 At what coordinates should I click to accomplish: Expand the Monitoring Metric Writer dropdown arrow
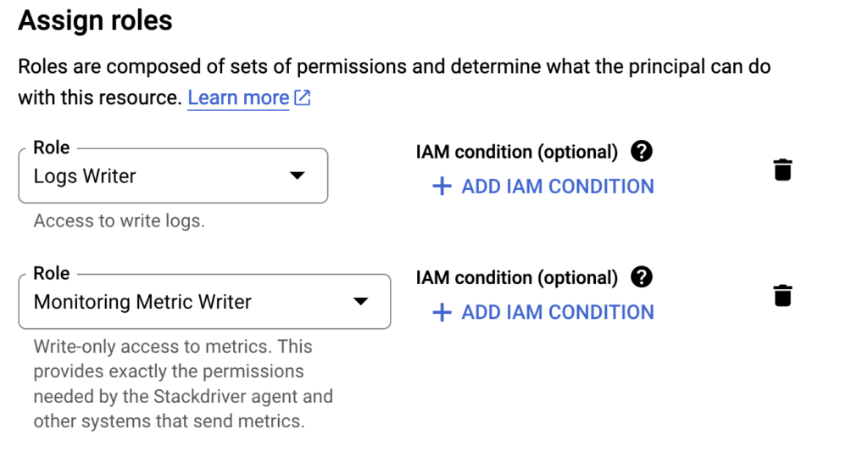(360, 301)
